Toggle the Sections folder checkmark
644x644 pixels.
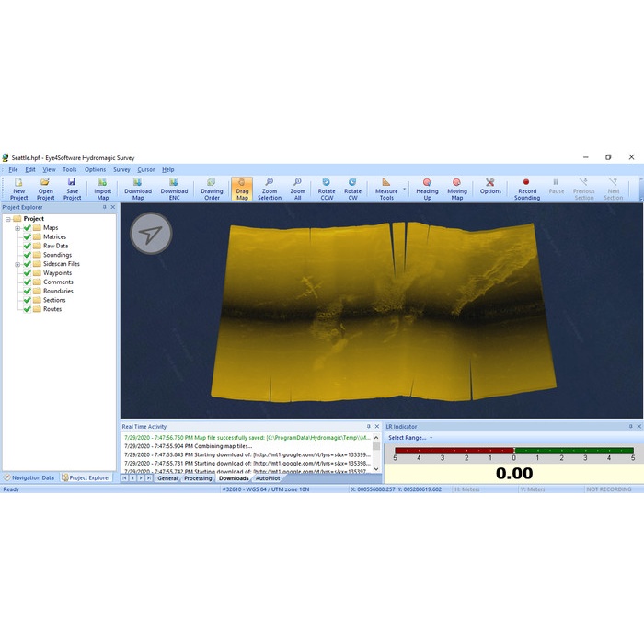(27, 300)
